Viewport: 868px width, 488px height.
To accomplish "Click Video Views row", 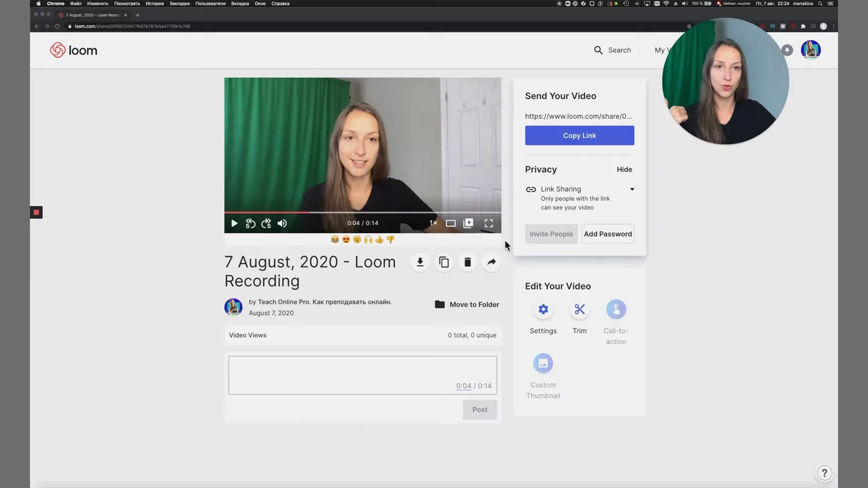I will pyautogui.click(x=363, y=335).
